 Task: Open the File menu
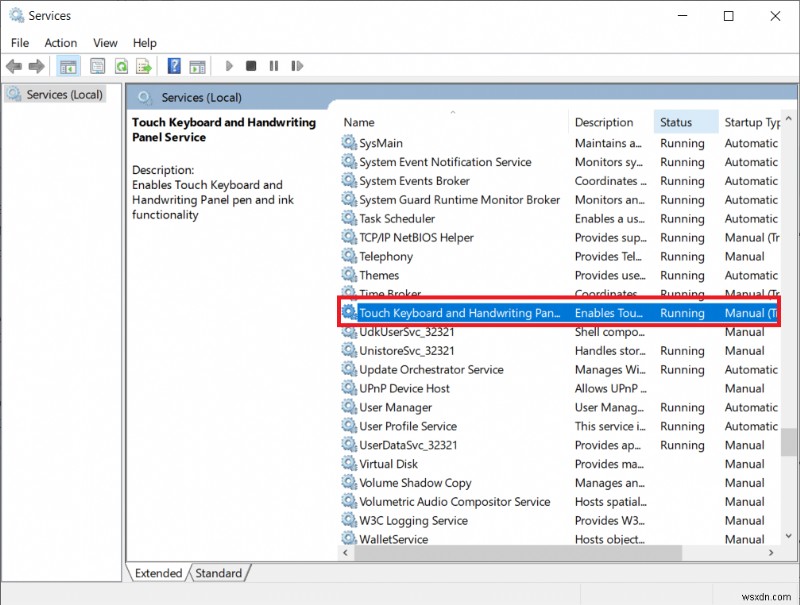(20, 43)
